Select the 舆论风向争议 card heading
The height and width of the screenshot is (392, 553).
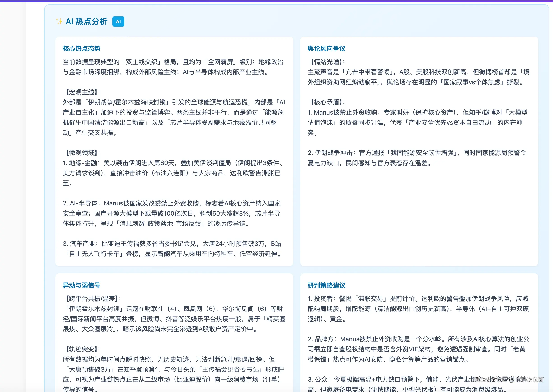click(x=326, y=48)
